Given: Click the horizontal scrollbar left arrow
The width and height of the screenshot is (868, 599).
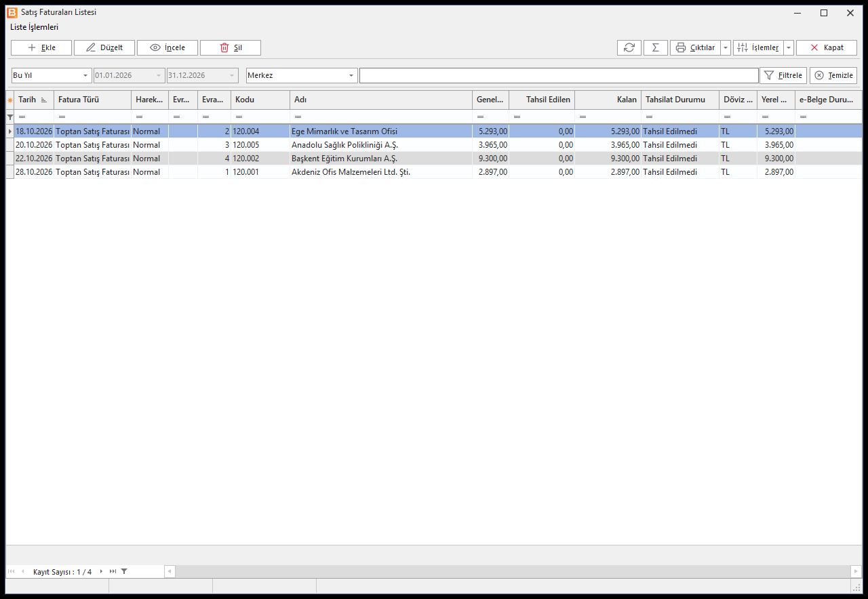Looking at the screenshot, I should click(170, 571).
